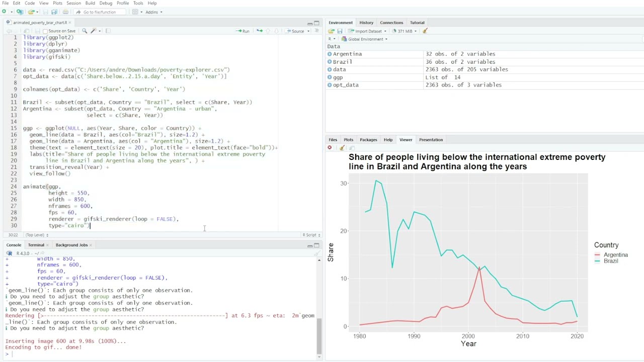Image resolution: width=644 pixels, height=362 pixels.
Task: Open the File menu
Action: [x=5, y=3]
